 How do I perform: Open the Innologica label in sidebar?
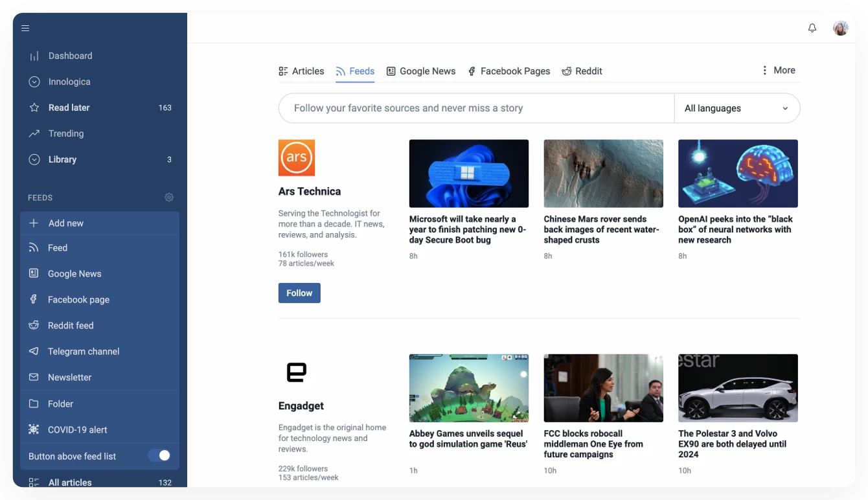click(69, 82)
